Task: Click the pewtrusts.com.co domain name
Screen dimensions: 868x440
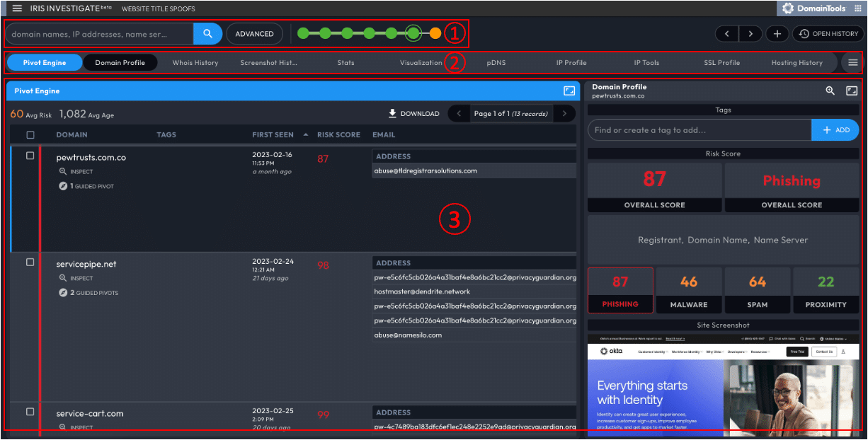Action: (x=91, y=158)
